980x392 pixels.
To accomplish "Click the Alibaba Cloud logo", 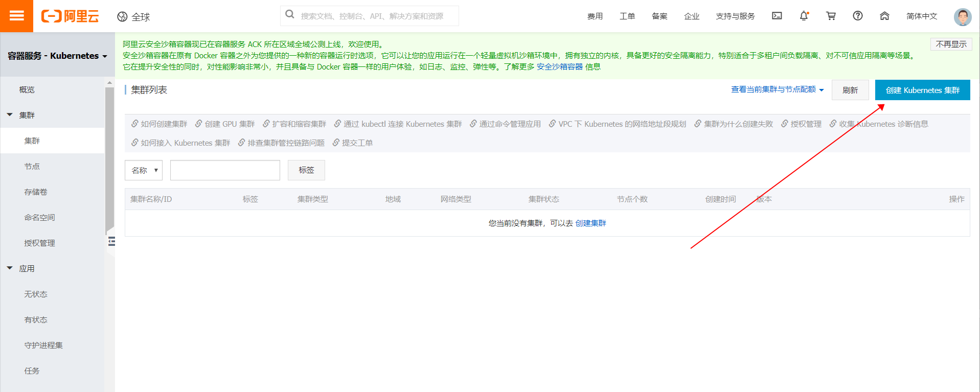I will tap(70, 16).
